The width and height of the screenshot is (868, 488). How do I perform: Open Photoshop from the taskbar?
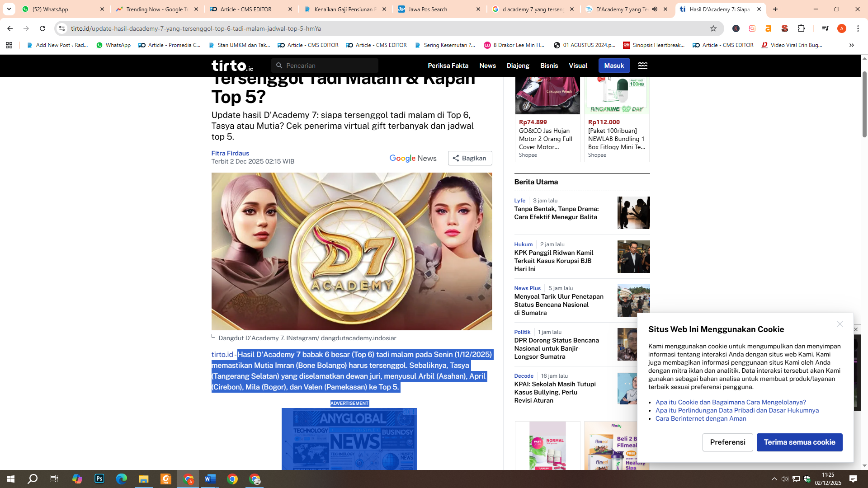pyautogui.click(x=99, y=479)
